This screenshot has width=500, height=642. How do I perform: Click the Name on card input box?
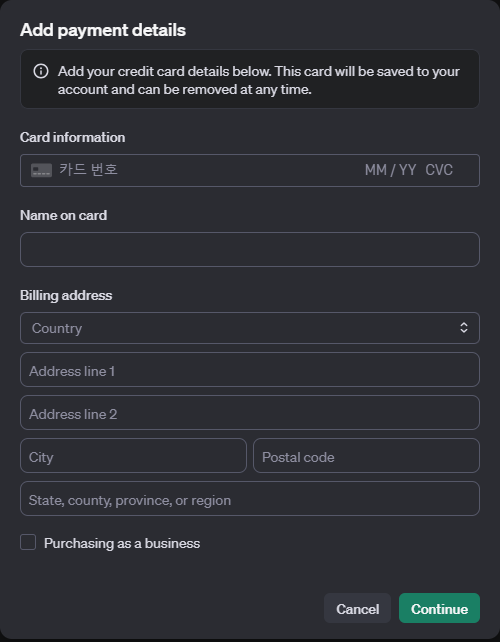click(x=250, y=249)
